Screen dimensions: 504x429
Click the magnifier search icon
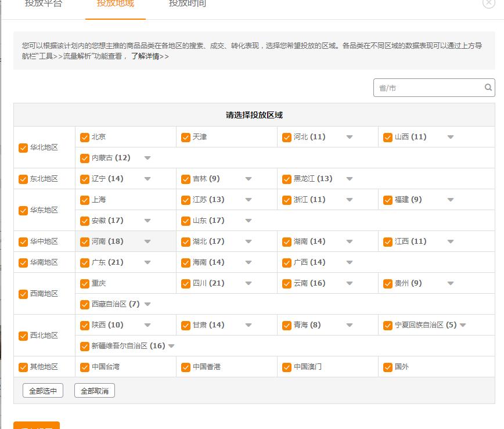[x=488, y=88]
